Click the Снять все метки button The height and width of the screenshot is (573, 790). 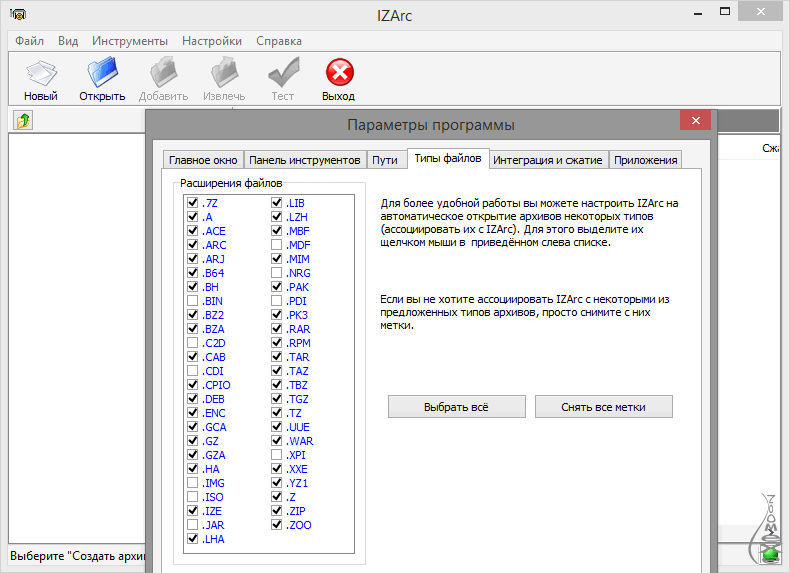tap(604, 407)
